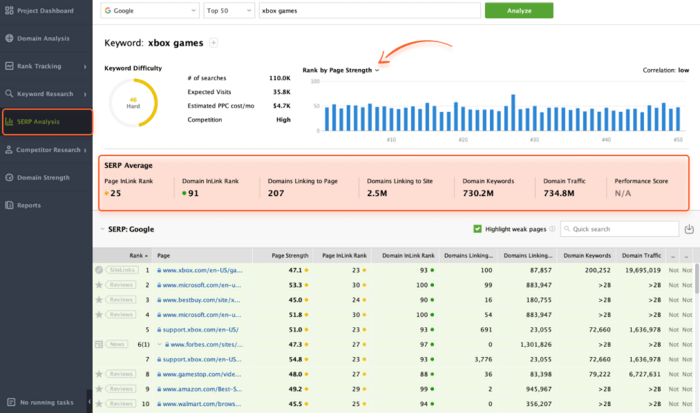Open Project Dashboard in sidebar
This screenshot has height=413, width=700.
point(45,11)
